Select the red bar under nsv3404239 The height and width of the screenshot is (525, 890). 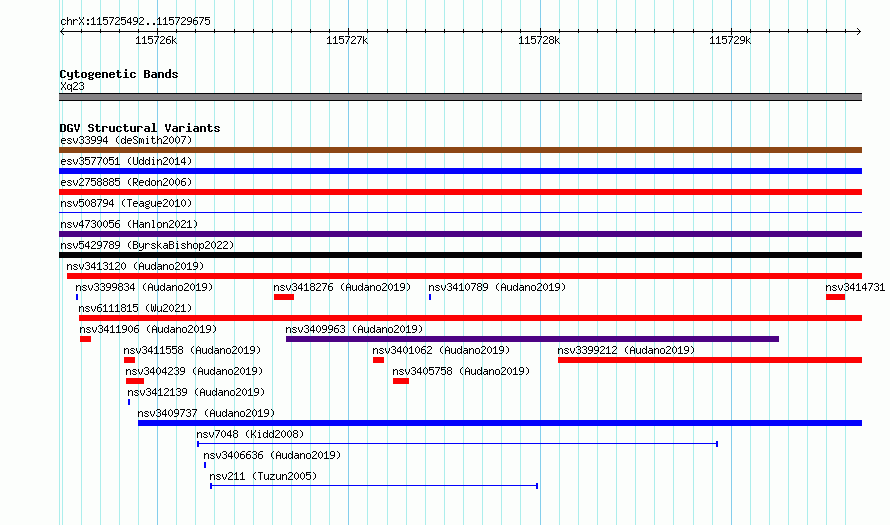(x=135, y=381)
